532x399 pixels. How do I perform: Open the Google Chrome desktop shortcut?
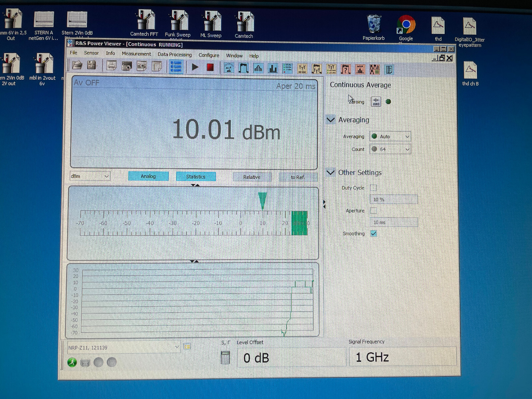coord(406,29)
